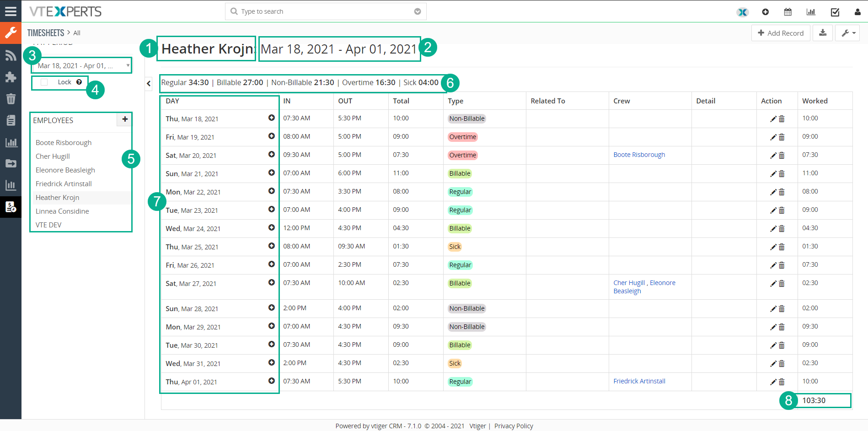Screen dimensions: 868x431
Task: Edit the Thu, Apr 01 timesheet row
Action: 773,382
